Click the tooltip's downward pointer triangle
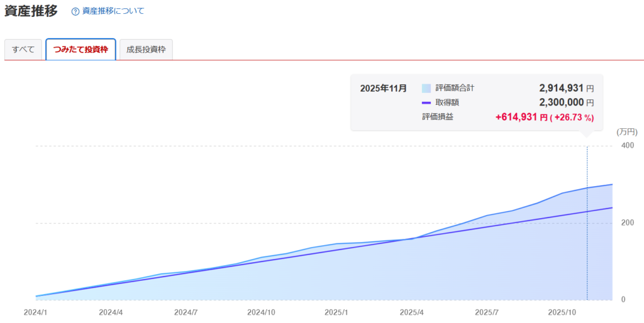This screenshot has height=323, width=644. [x=587, y=133]
